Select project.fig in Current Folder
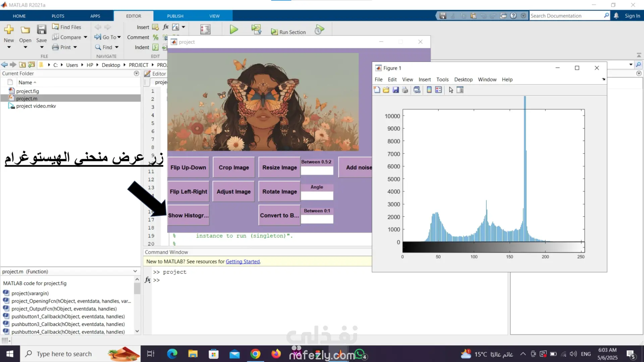Image resolution: width=644 pixels, height=362 pixels. point(28,91)
